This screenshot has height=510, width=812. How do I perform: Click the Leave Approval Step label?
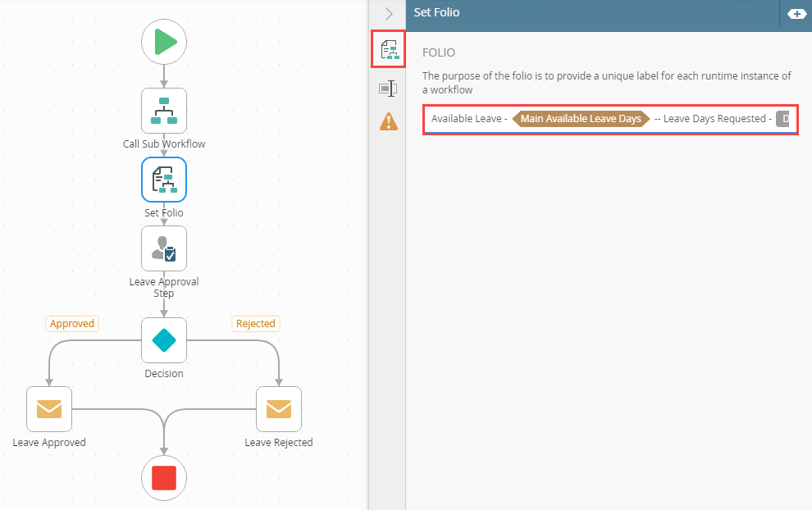pyautogui.click(x=164, y=287)
